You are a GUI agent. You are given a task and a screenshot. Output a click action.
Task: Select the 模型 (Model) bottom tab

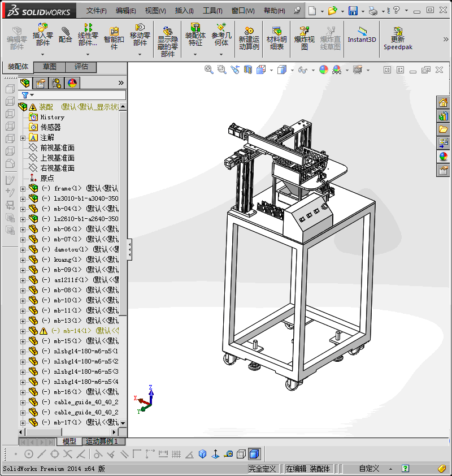(69, 442)
